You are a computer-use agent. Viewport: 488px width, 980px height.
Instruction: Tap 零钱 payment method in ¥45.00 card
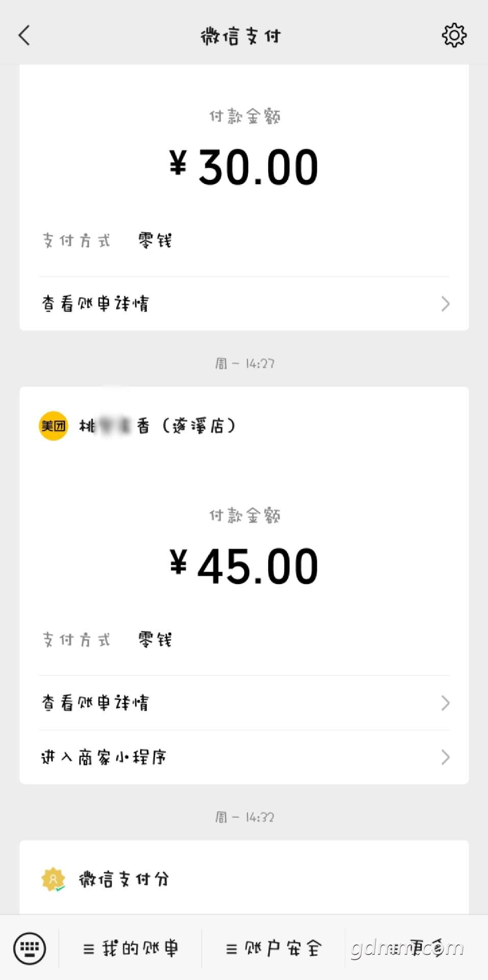pos(155,640)
